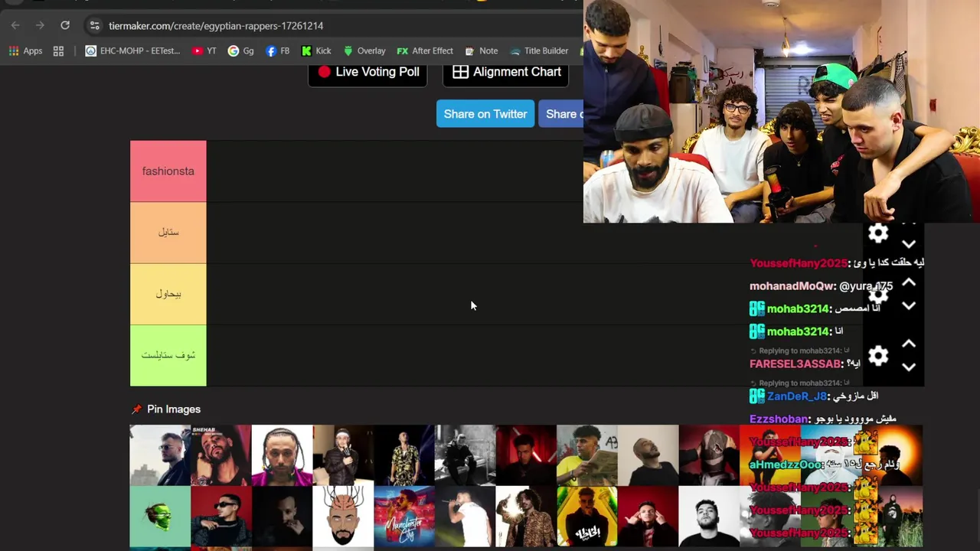Open site information icon in address bar
This screenshot has height=551, width=980.
tap(94, 25)
